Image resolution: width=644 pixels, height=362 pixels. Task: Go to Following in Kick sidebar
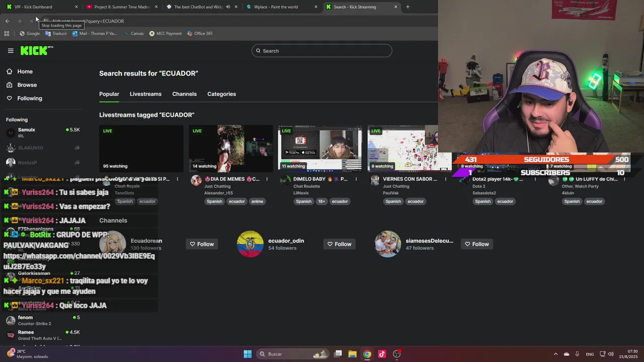click(24, 99)
